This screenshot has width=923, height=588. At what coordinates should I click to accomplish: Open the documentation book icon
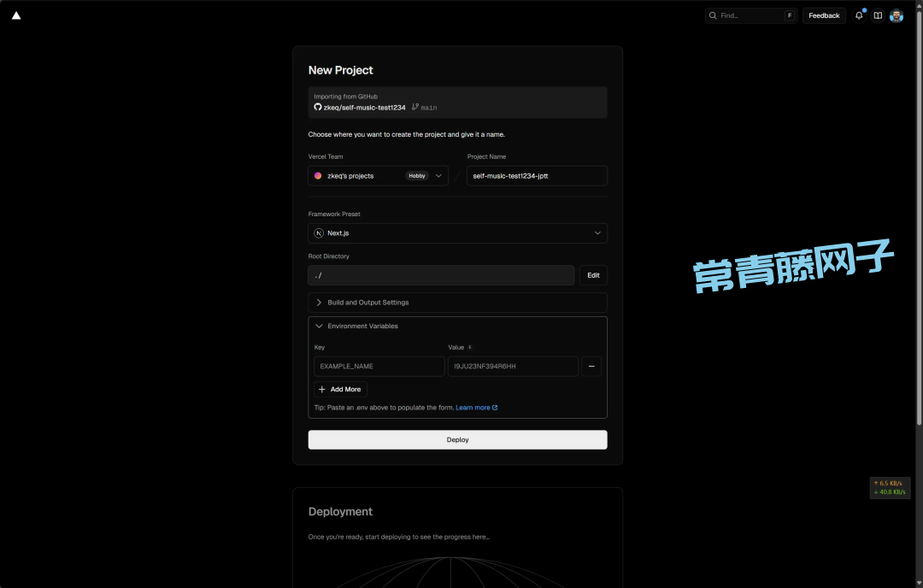(x=877, y=15)
